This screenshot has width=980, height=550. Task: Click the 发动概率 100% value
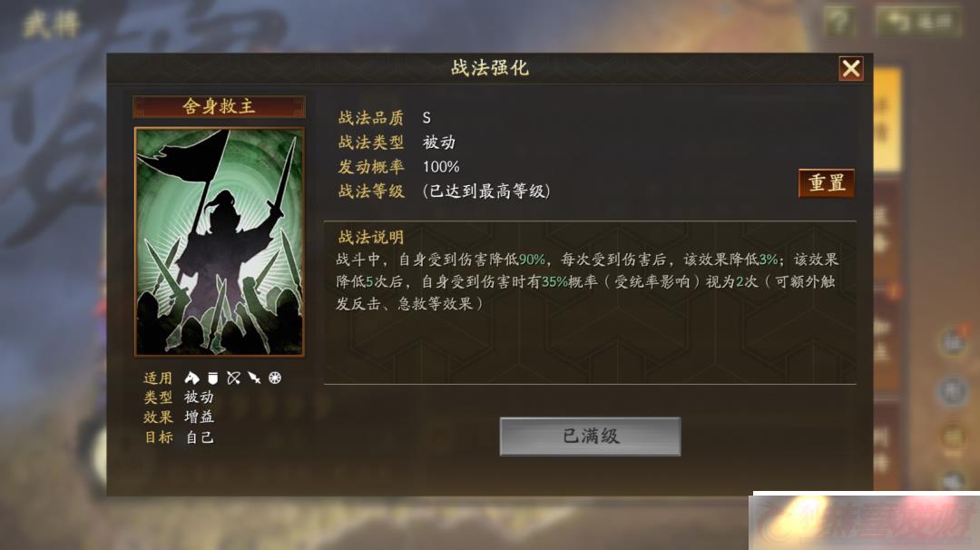(x=441, y=167)
